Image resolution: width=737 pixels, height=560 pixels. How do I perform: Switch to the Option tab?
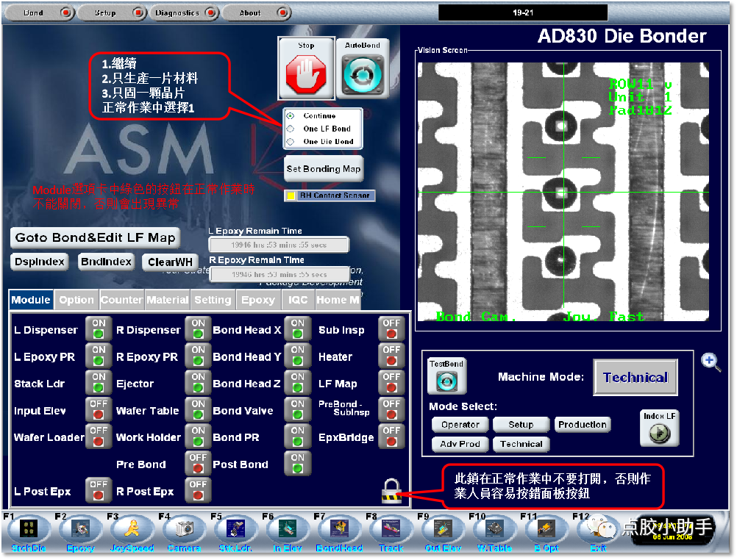(x=76, y=300)
